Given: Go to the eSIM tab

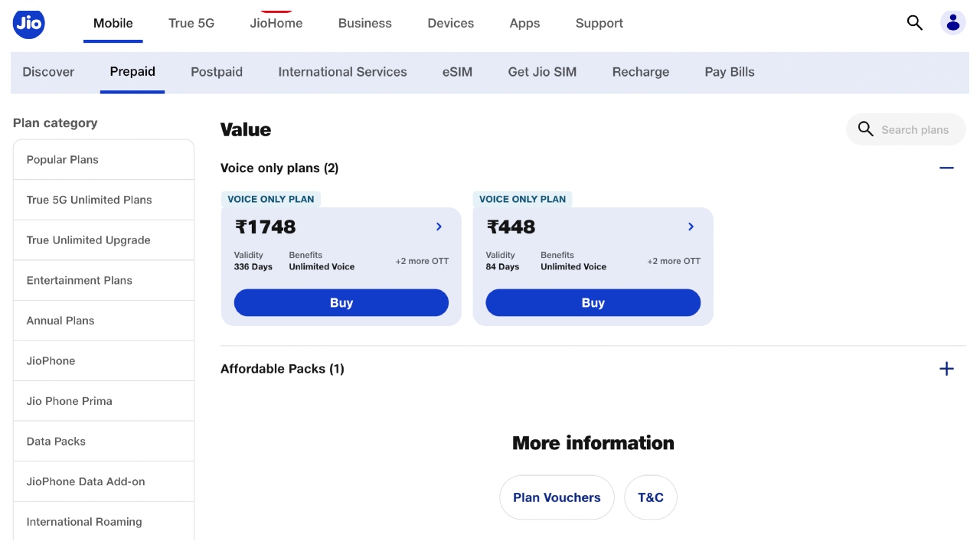Looking at the screenshot, I should point(457,72).
